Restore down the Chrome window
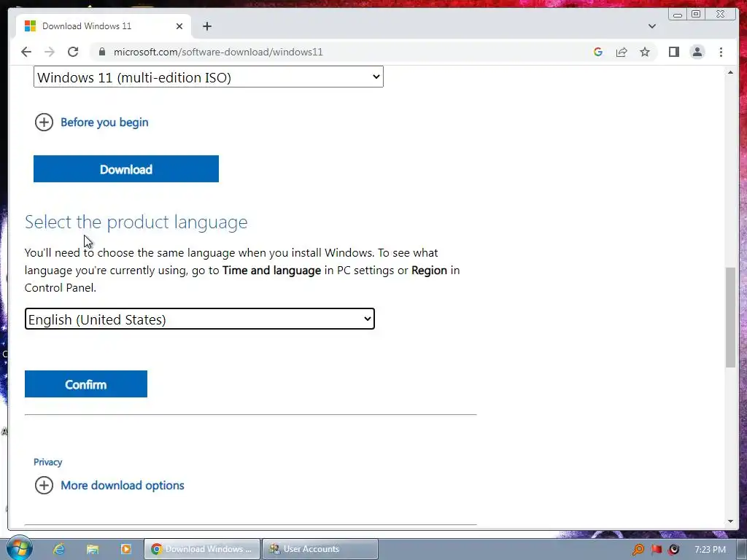747x560 pixels. [695, 15]
